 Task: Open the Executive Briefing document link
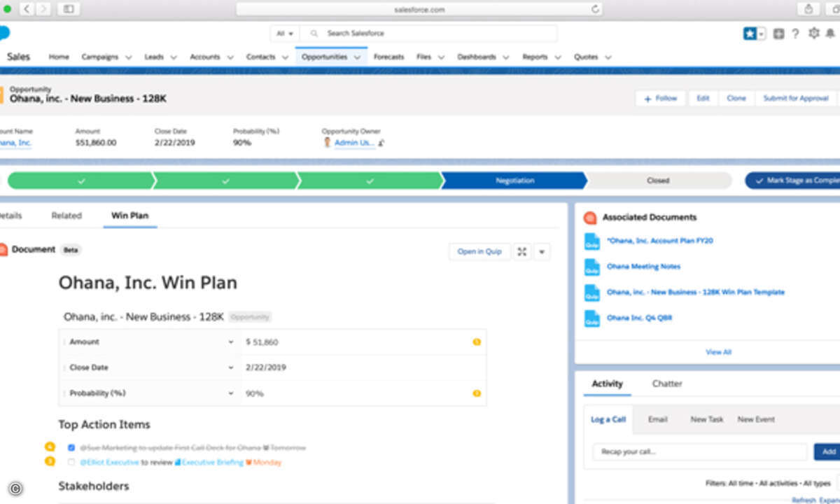209,462
